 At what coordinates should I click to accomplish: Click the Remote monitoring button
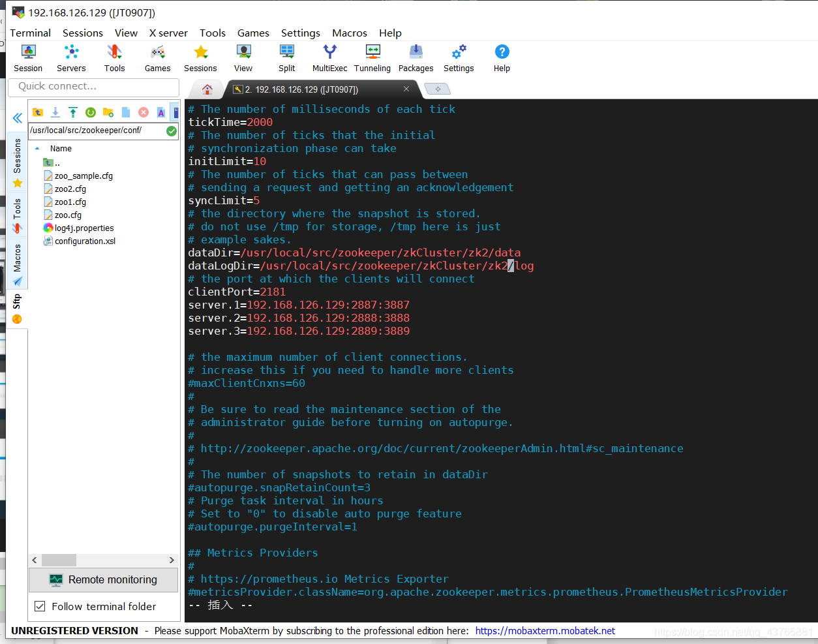pos(103,579)
